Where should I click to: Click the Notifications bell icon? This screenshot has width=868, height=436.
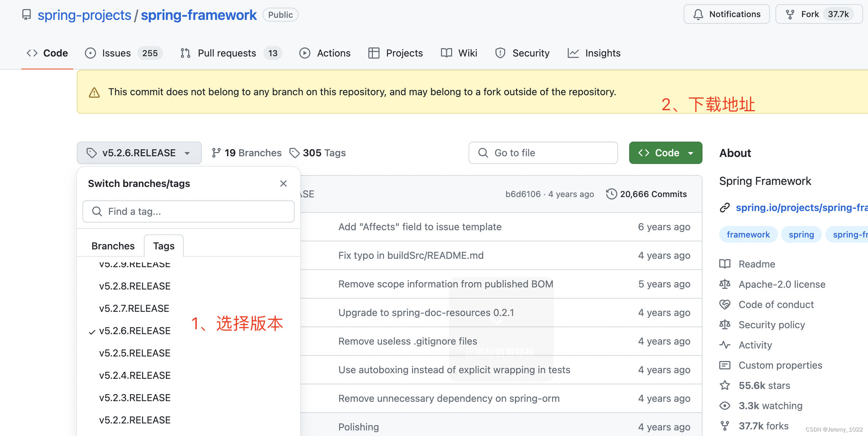click(698, 14)
